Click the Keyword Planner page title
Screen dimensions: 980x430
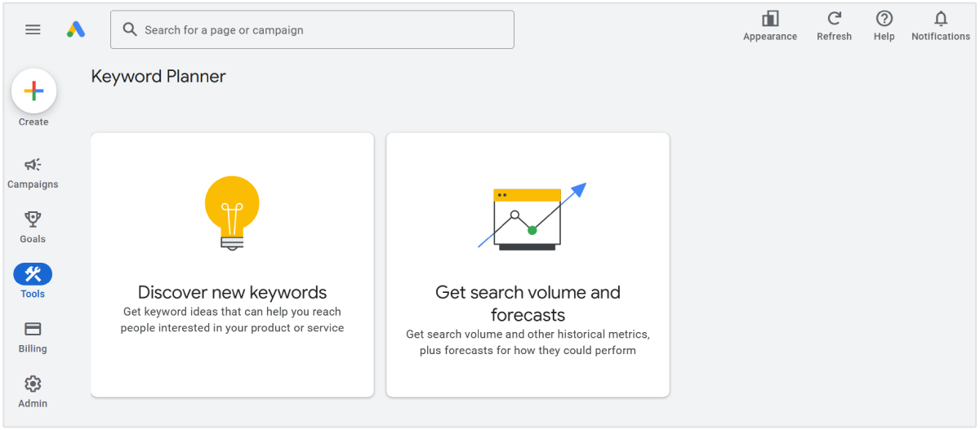[x=158, y=77]
